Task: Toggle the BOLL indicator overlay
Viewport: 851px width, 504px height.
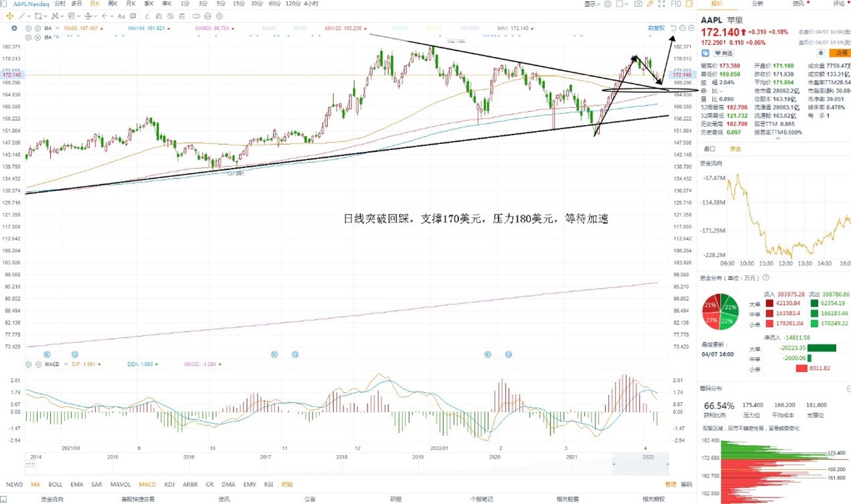Action: pos(55,484)
